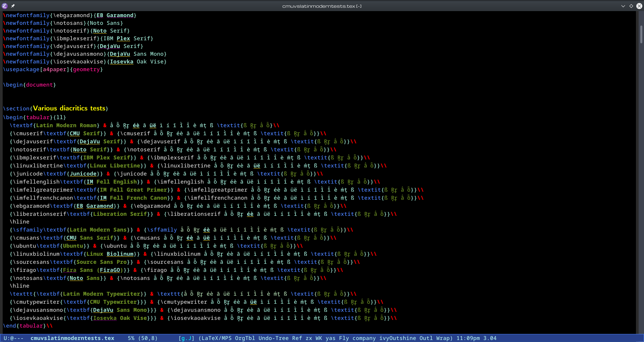The height and width of the screenshot is (342, 644).
Task: Click underlined 'Junicode' text
Action: 83,174
